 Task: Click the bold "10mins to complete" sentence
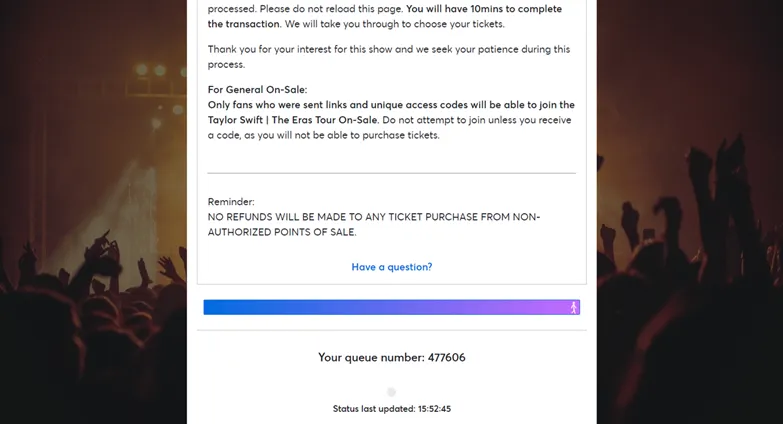pos(385,16)
